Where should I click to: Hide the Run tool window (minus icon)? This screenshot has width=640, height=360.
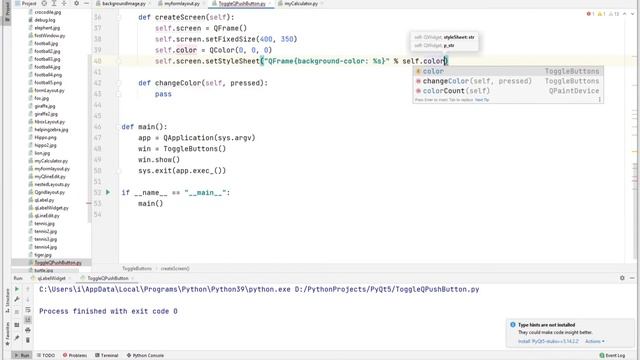(632, 278)
